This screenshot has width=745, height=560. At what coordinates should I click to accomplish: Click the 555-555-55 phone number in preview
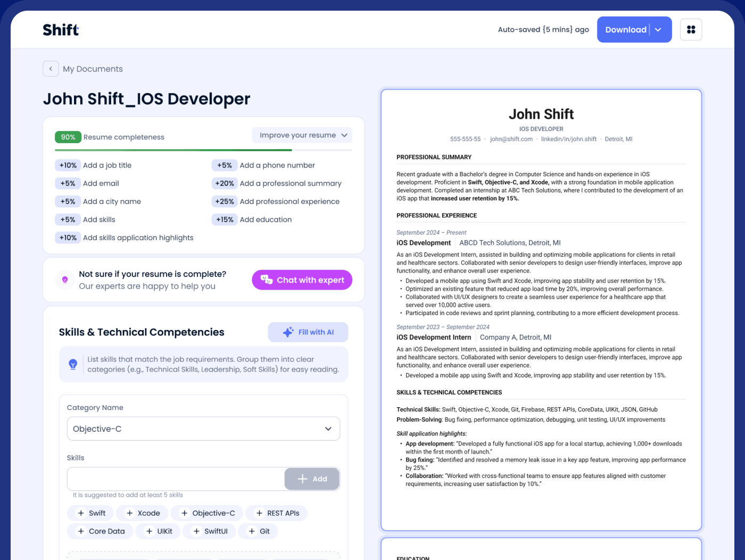click(465, 139)
